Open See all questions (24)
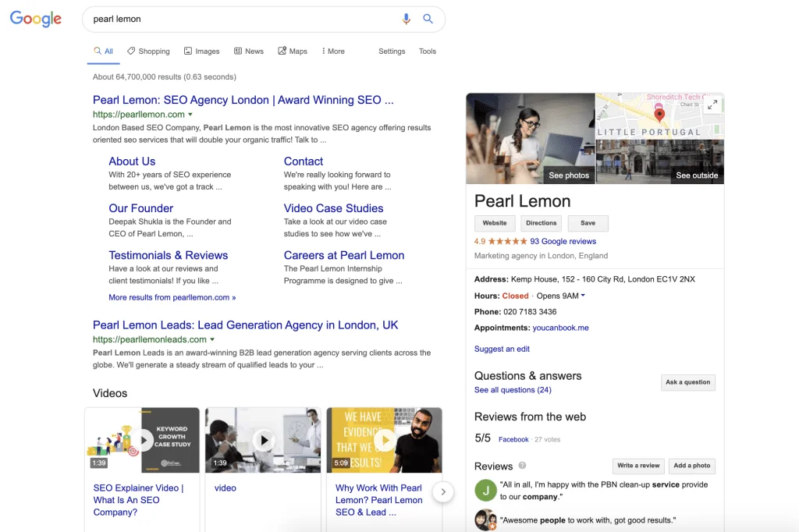The height and width of the screenshot is (532, 799). coord(513,390)
